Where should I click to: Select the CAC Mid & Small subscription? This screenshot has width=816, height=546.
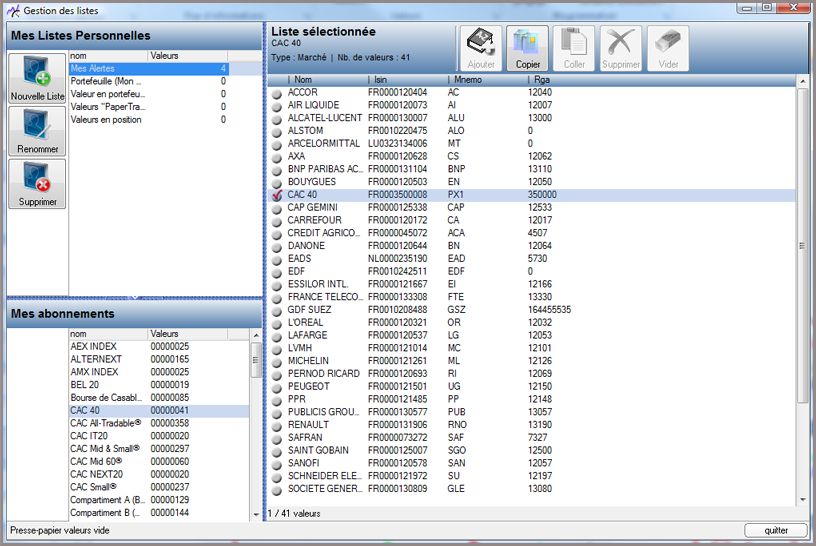[x=159, y=449]
